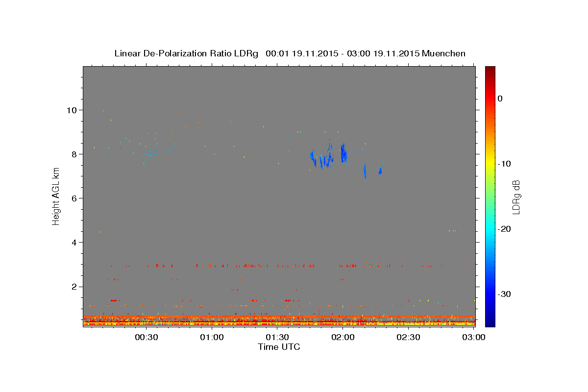This screenshot has height=392, width=588.
Task: Click the '02:00' time tick label
Action: 343,338
